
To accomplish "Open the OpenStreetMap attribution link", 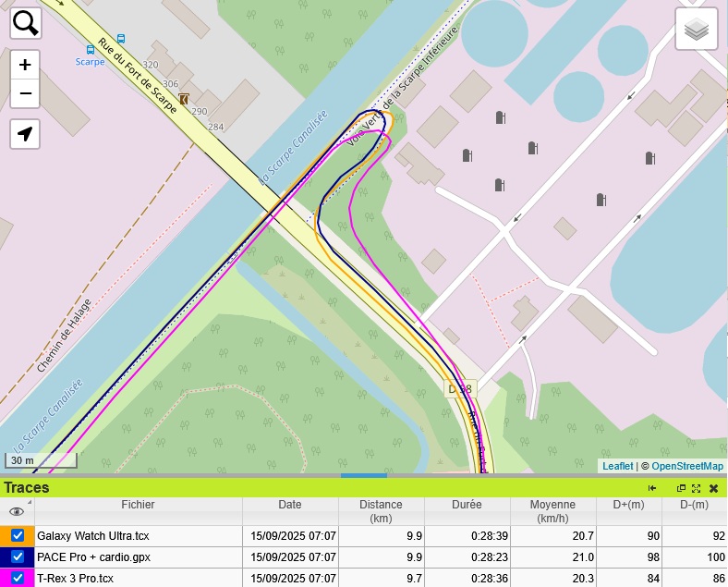I will 687,467.
